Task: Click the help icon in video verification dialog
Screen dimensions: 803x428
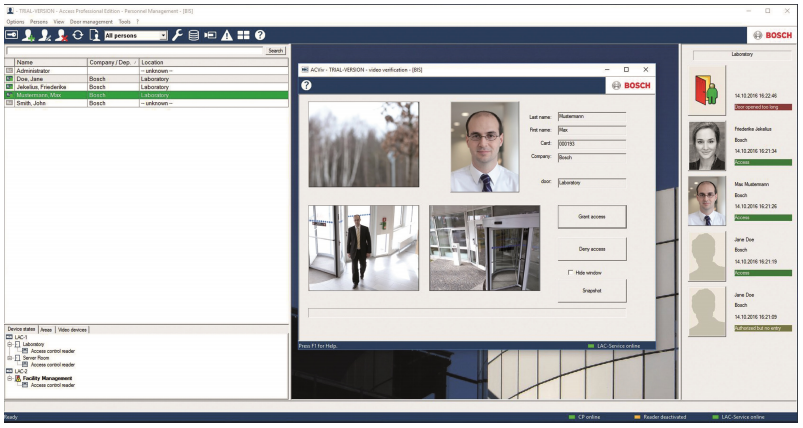Action: click(306, 85)
